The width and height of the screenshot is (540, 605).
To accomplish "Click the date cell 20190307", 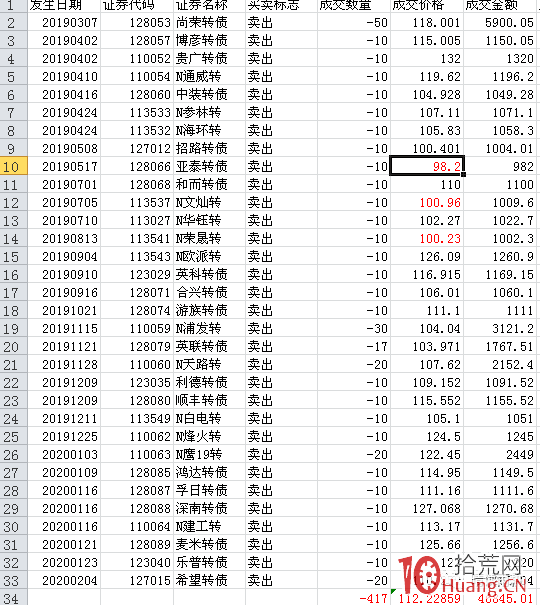I will (64, 23).
